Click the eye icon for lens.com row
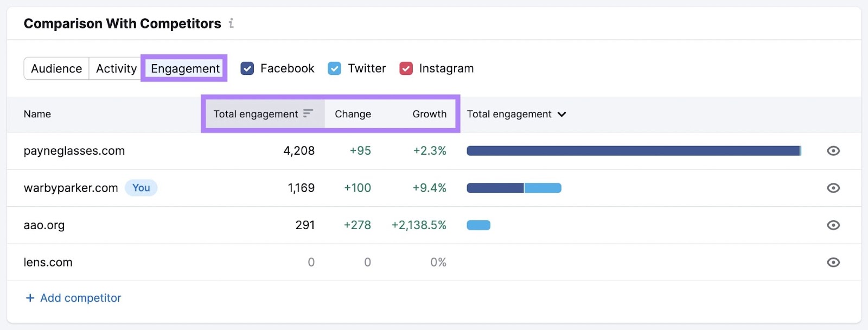The height and width of the screenshot is (330, 868). [x=834, y=262]
